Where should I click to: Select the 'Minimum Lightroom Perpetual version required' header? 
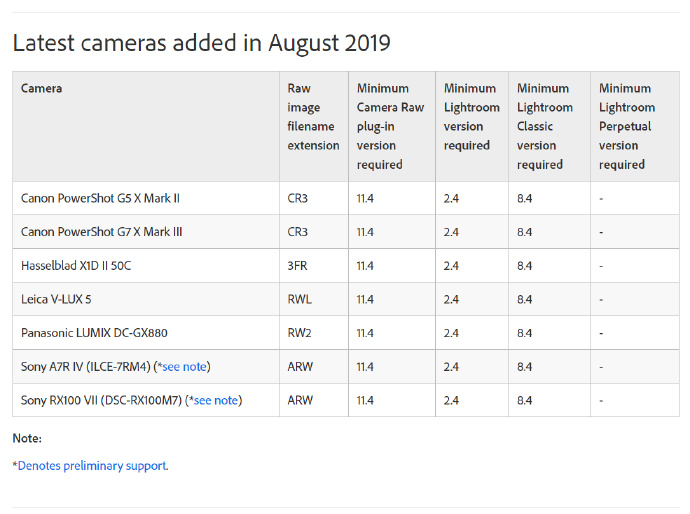(x=625, y=126)
